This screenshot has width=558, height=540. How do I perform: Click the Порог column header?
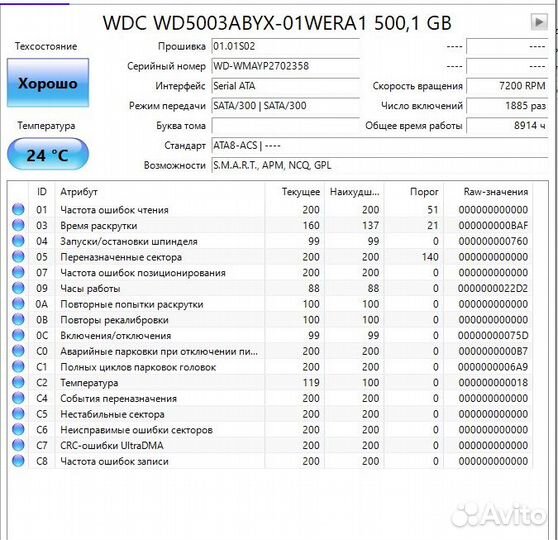414,192
